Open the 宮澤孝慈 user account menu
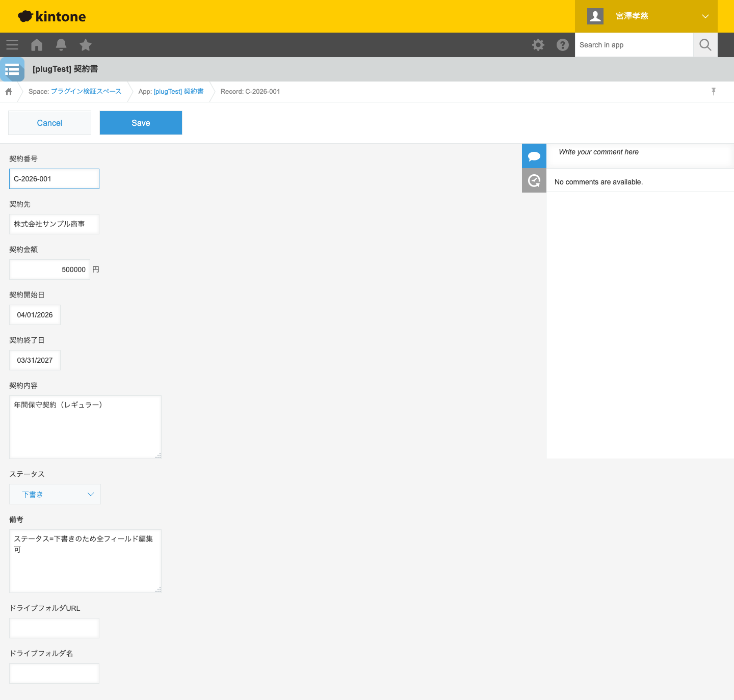The width and height of the screenshot is (734, 700). 646,16
